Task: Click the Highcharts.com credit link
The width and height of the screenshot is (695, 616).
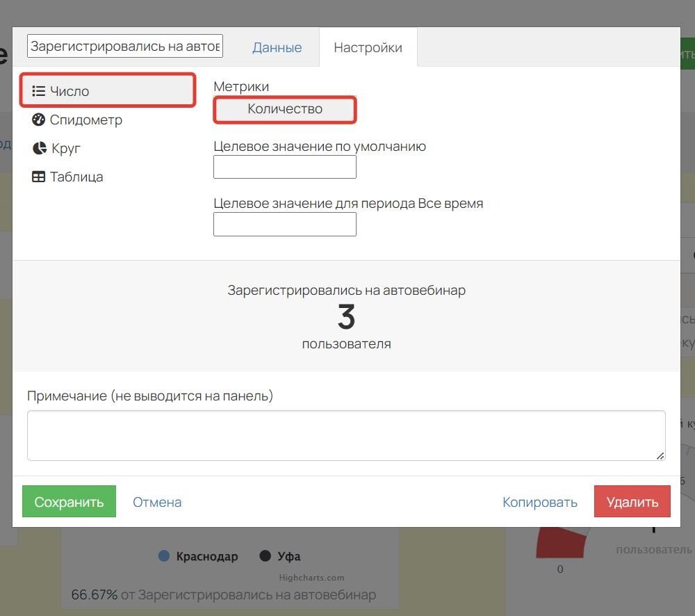Action: point(311,578)
